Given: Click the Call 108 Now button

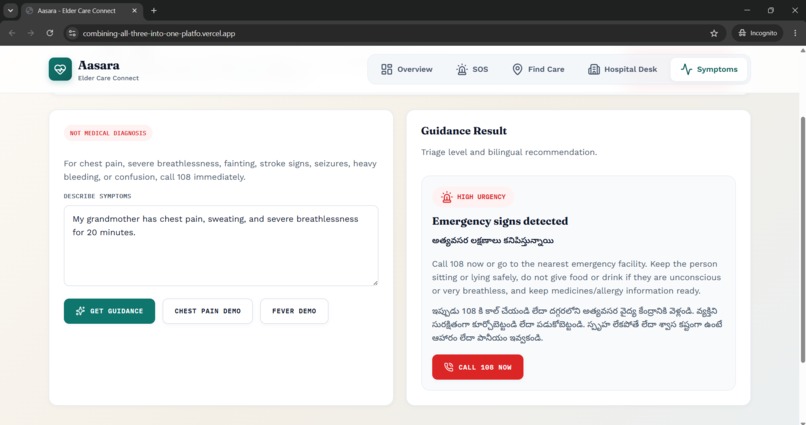Looking at the screenshot, I should point(478,367).
